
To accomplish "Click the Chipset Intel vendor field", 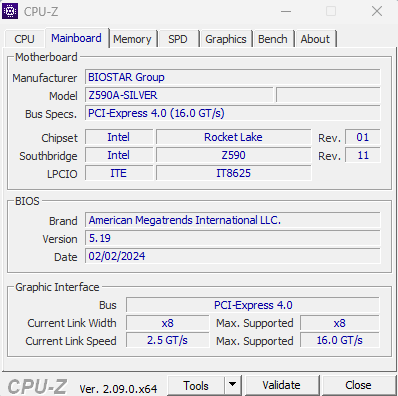I will pyautogui.click(x=119, y=137).
